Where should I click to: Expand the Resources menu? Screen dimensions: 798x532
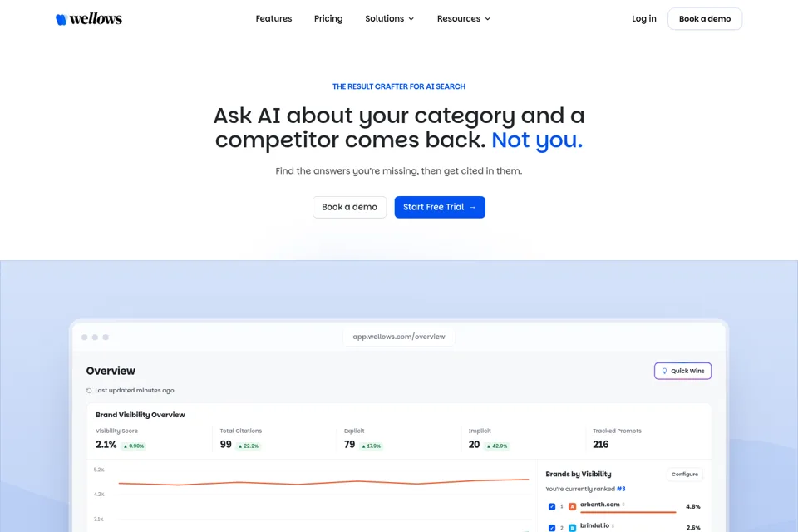(x=464, y=18)
